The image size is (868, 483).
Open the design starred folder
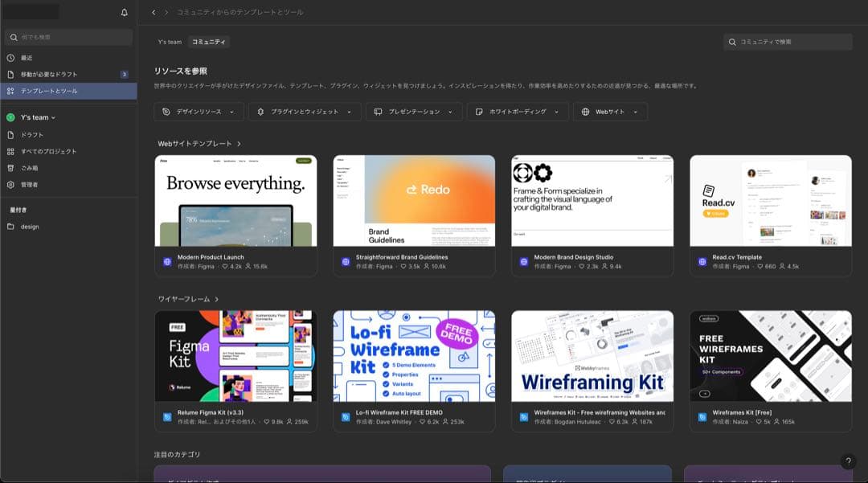30,227
